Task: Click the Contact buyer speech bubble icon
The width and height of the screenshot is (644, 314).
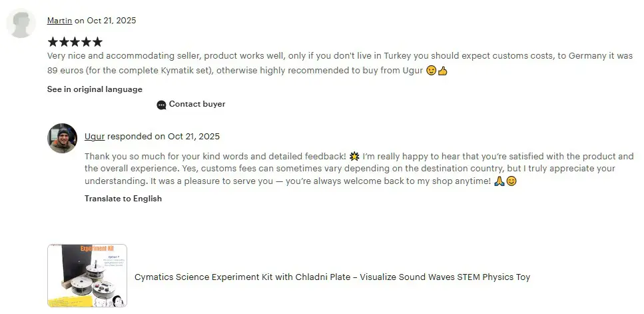Action: [x=161, y=105]
